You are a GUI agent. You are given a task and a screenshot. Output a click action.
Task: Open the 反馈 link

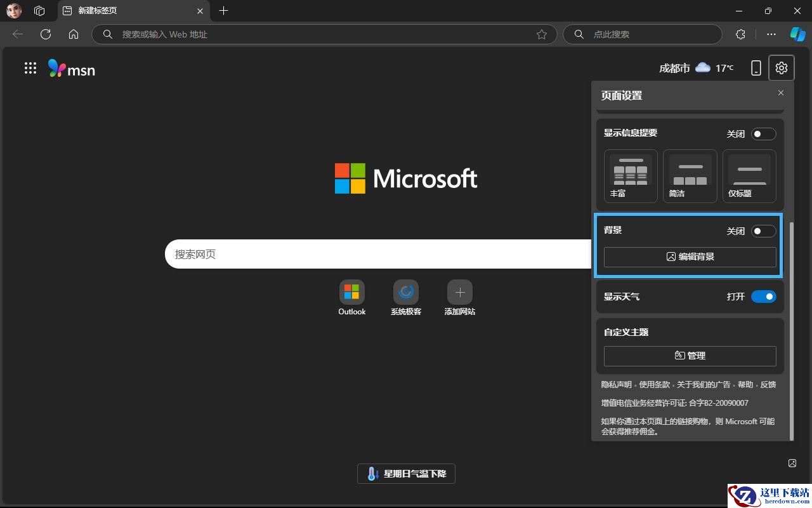(x=768, y=384)
